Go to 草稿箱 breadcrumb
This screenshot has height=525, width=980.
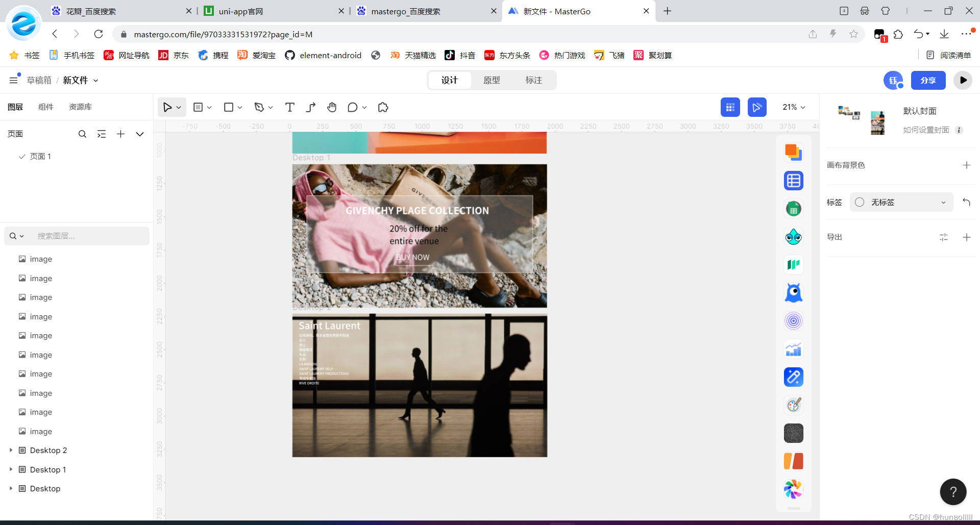(x=39, y=80)
